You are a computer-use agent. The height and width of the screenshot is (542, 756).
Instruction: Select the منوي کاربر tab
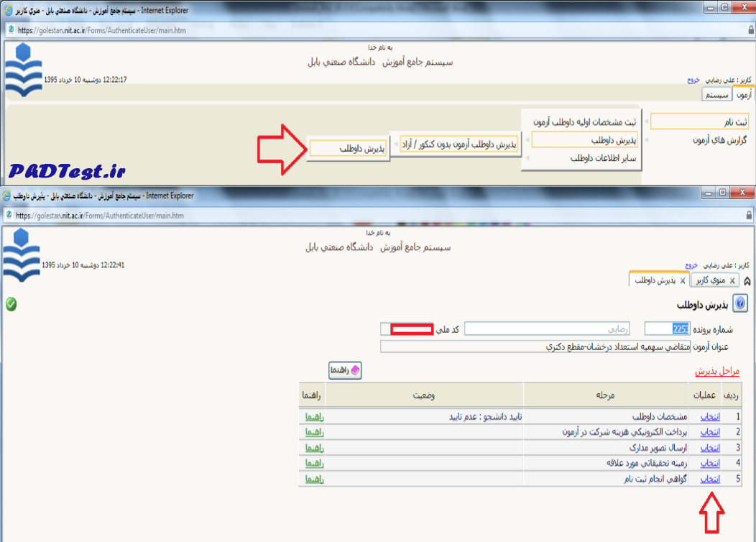click(x=714, y=280)
